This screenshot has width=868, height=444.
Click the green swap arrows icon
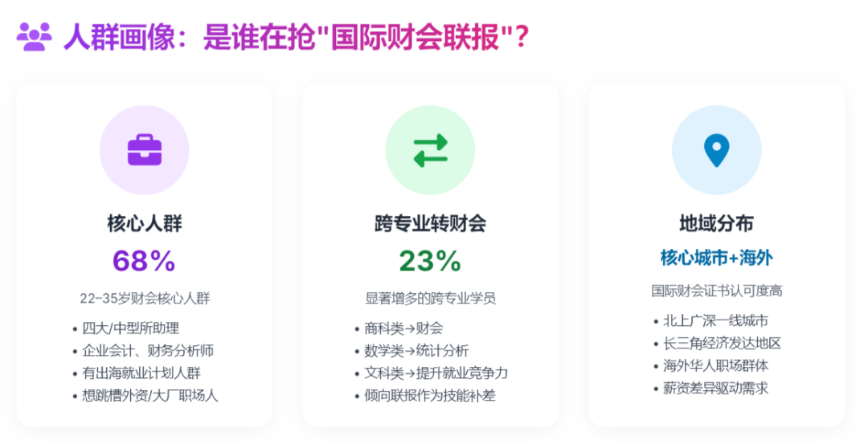click(x=430, y=150)
